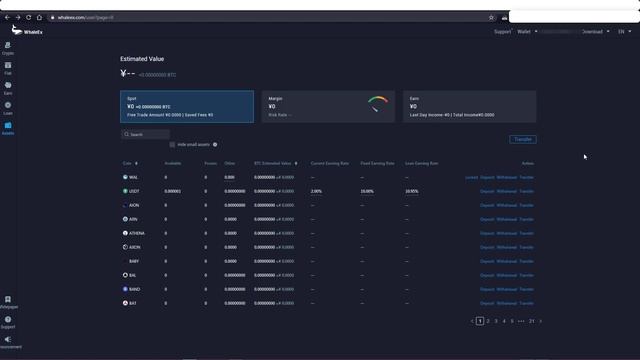
Task: Click the USDT available balance 0.000001
Action: point(173,191)
